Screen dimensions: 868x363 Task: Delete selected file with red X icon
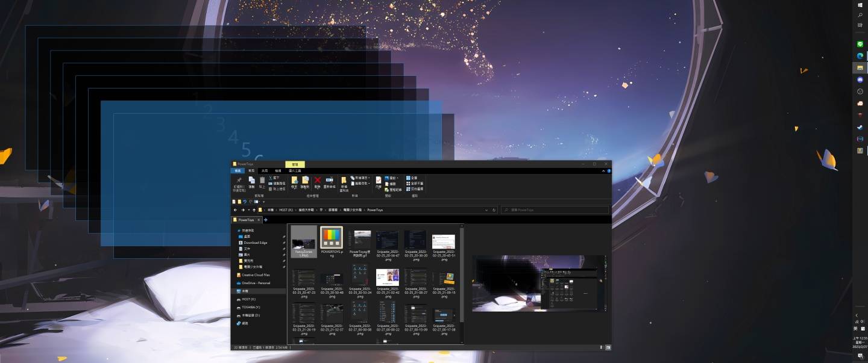tap(317, 180)
